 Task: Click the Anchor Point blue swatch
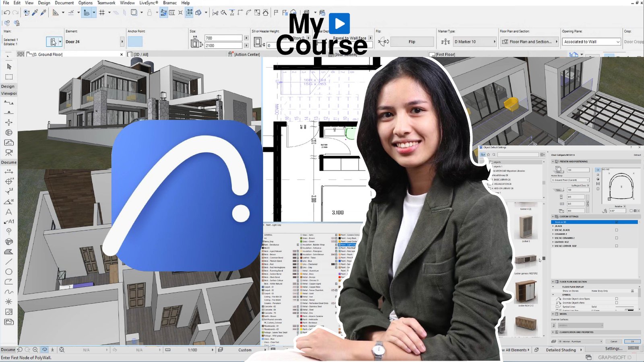(135, 41)
